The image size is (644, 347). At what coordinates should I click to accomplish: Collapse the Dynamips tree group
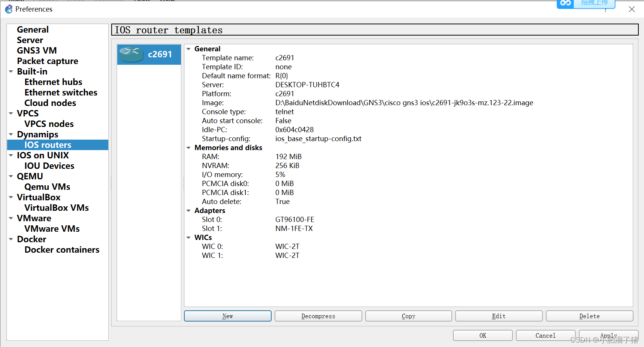pyautogui.click(x=11, y=134)
